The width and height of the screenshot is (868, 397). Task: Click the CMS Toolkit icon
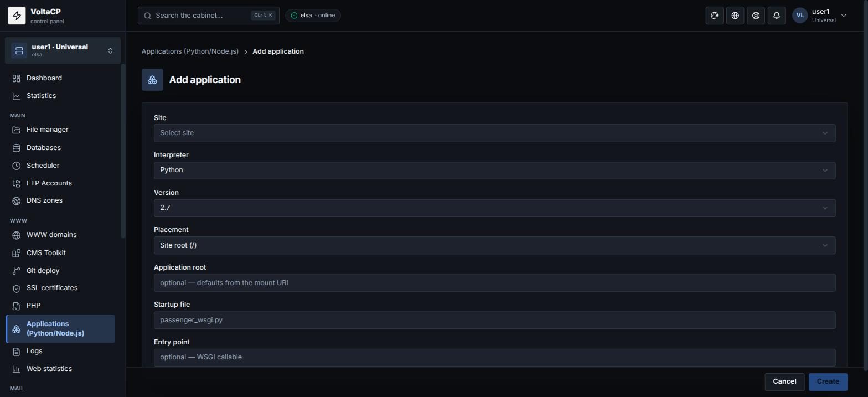coord(17,253)
